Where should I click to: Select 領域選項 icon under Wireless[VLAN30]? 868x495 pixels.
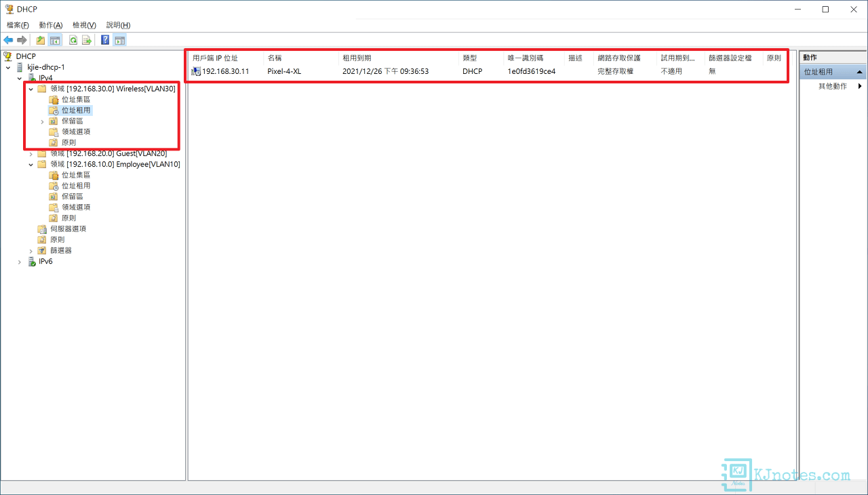54,132
